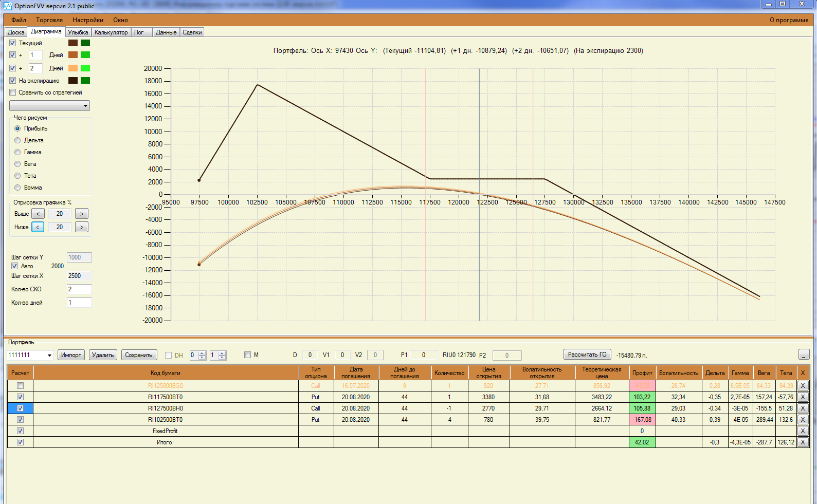Click the Сохранить button
817x504 pixels.
point(139,355)
